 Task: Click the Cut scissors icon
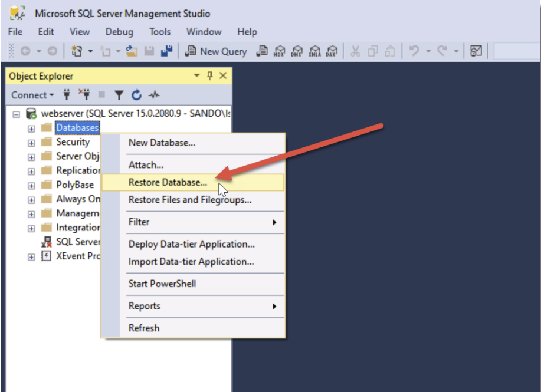pyautogui.click(x=355, y=51)
